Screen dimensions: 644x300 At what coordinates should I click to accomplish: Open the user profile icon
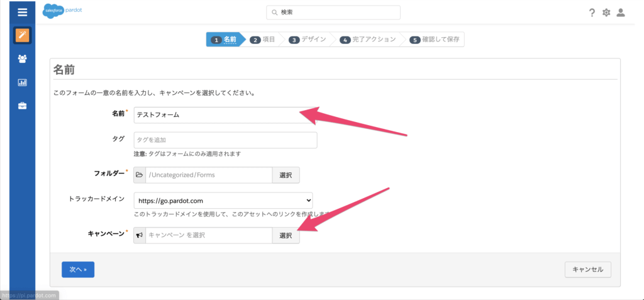point(621,13)
